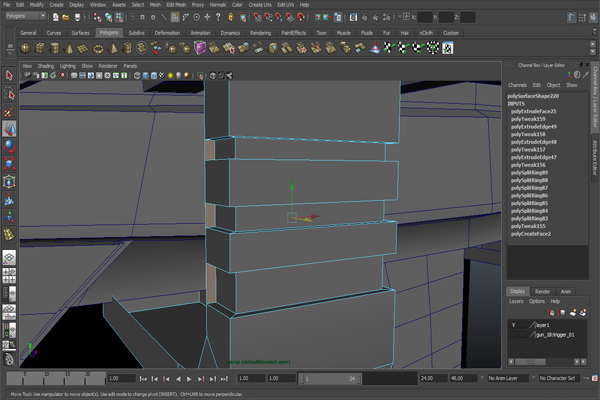Open the Edit Mesh menu
The width and height of the screenshot is (600, 400).
[176, 5]
